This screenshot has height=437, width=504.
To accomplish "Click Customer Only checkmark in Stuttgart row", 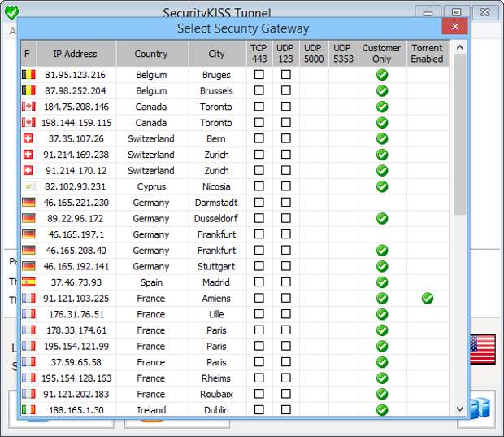I will tap(382, 266).
